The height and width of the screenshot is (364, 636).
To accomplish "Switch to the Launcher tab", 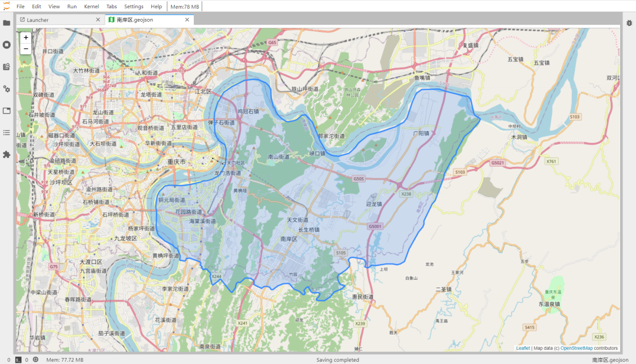I will (x=61, y=19).
